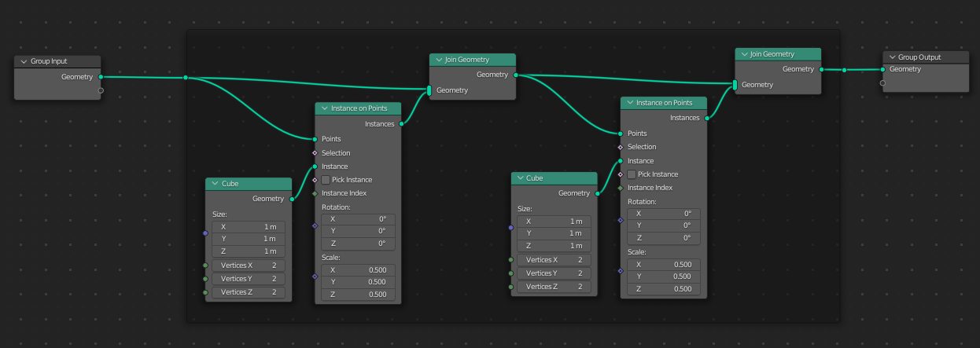This screenshot has height=348, width=980.
Task: Click the empty socket on Group Output
Action: pos(882,82)
